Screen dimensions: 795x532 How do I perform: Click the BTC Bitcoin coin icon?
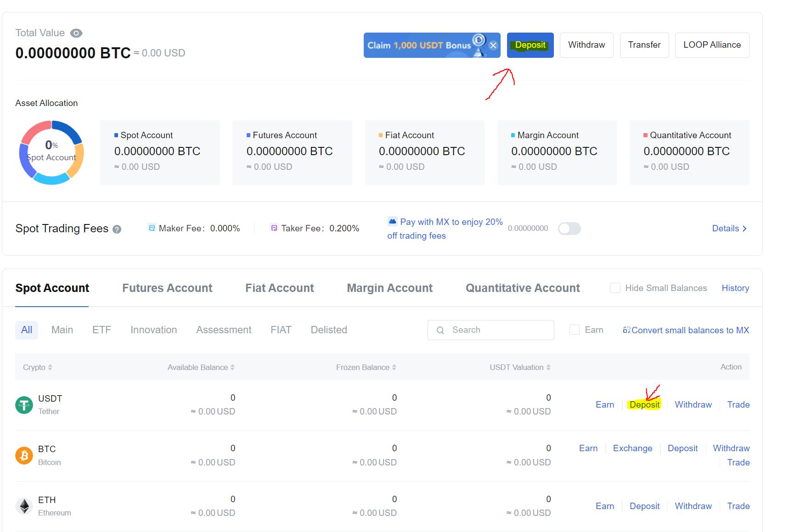coord(24,455)
